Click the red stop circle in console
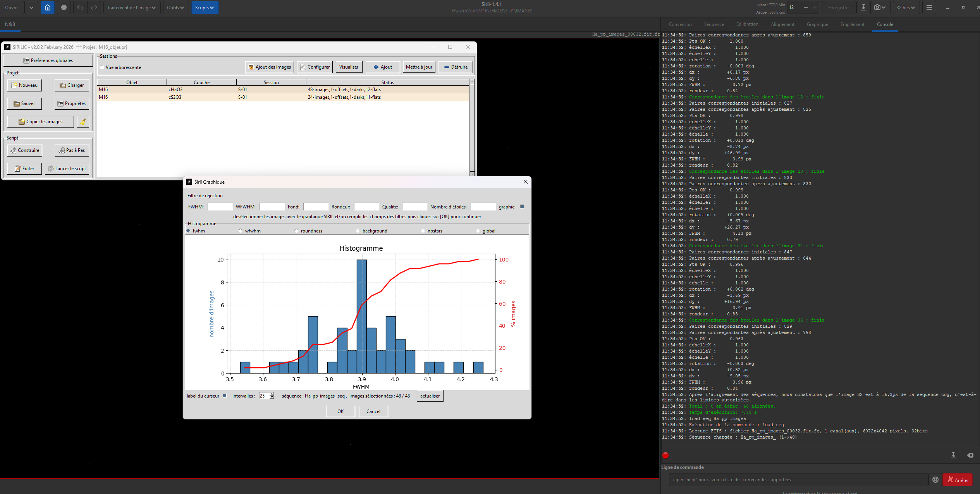Viewport: 980px width, 494px height. (665, 455)
